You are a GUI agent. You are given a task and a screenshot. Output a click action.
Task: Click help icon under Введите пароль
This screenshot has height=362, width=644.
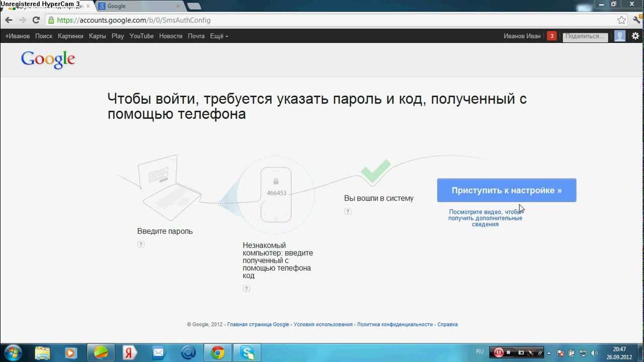click(141, 244)
